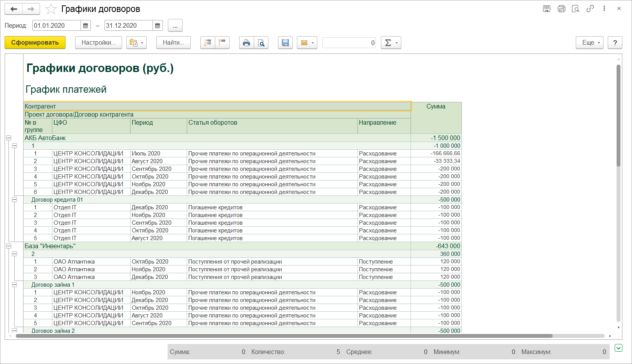Image resolution: width=632 pixels, height=364 pixels.
Task: Select the Контрагент header cell
Action: click(x=217, y=106)
